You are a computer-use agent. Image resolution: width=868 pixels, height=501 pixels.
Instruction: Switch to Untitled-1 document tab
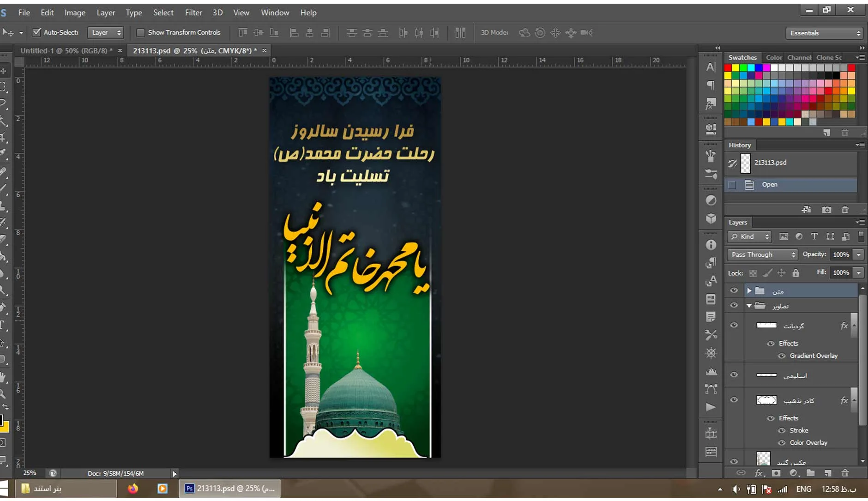tap(66, 50)
